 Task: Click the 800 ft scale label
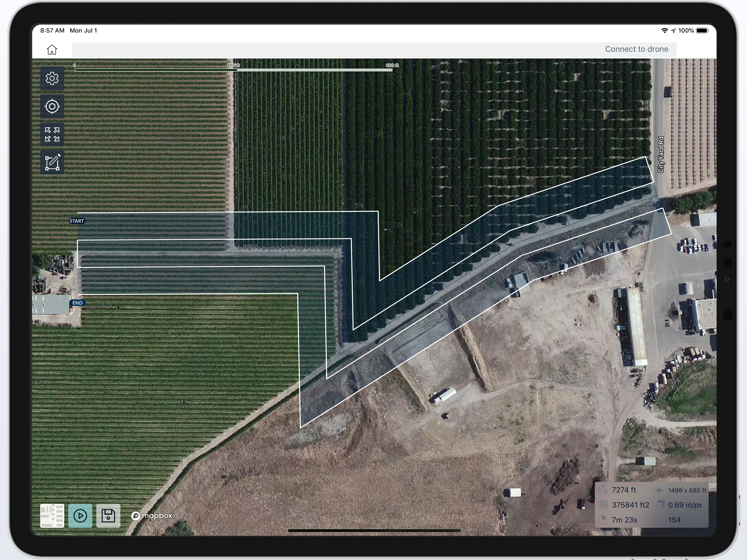tap(392, 65)
